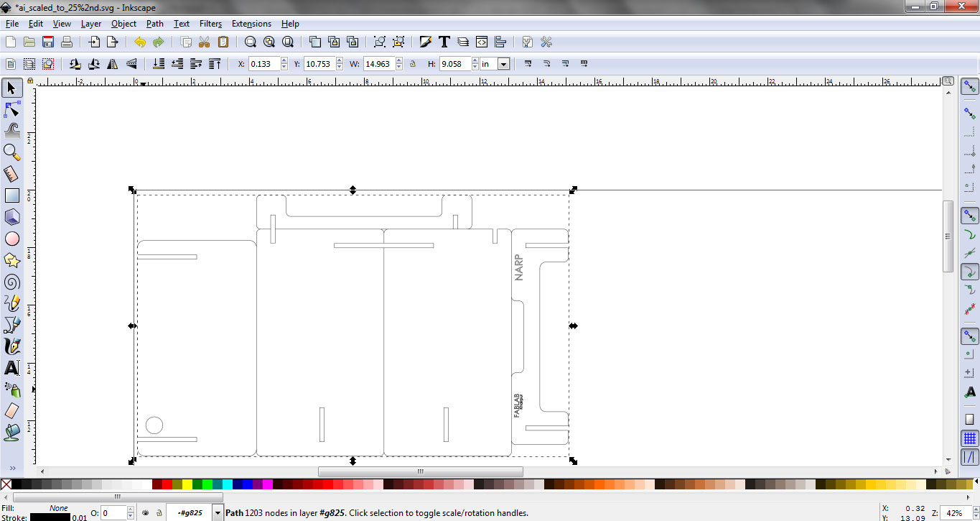Image resolution: width=980 pixels, height=521 pixels.
Task: Paste from clipboard icon
Action: (x=223, y=42)
